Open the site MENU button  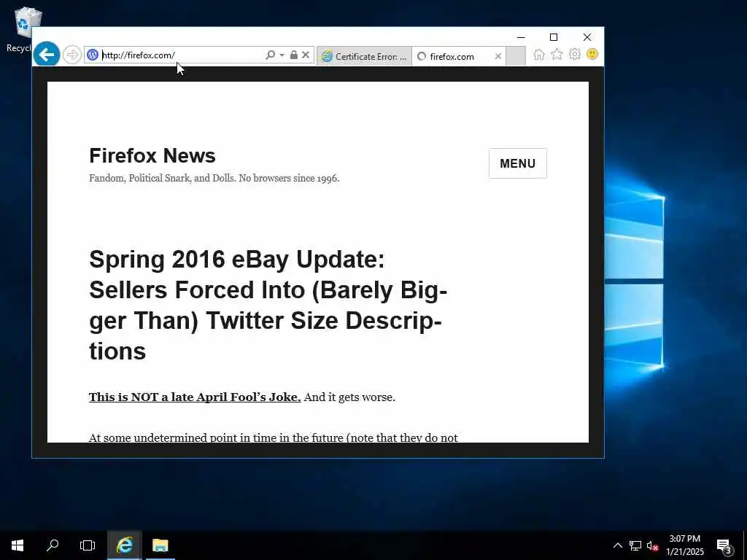[518, 163]
